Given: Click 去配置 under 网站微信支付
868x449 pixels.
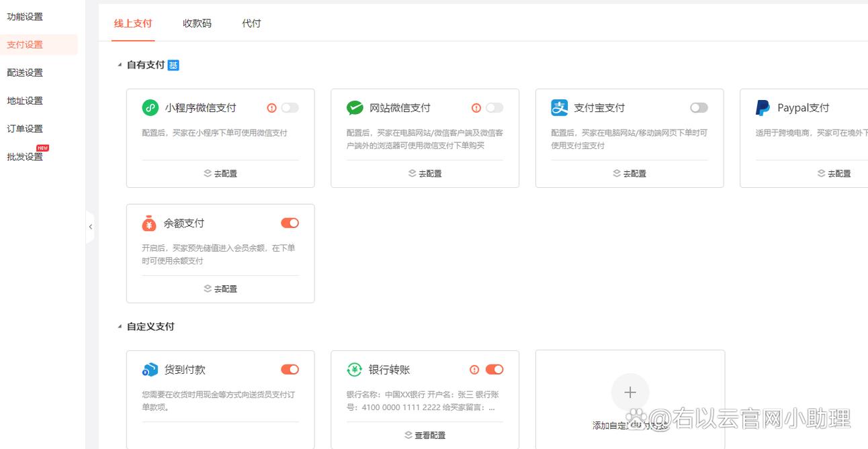Looking at the screenshot, I should coord(425,173).
